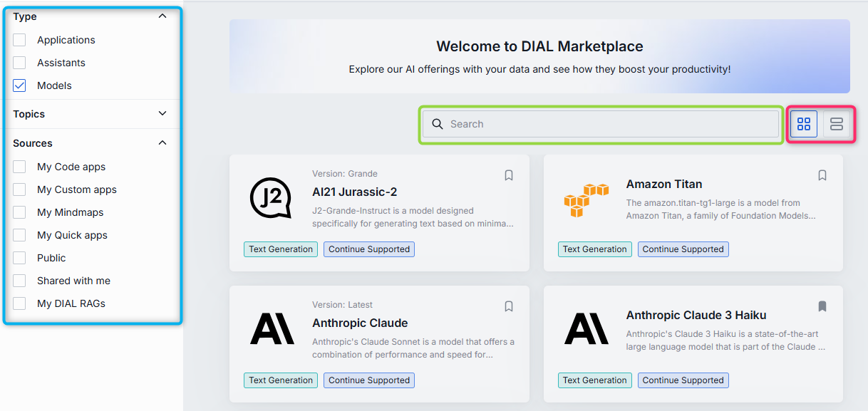Enable the My Custom apps source
Viewport: 868px width, 411px height.
pyautogui.click(x=19, y=189)
